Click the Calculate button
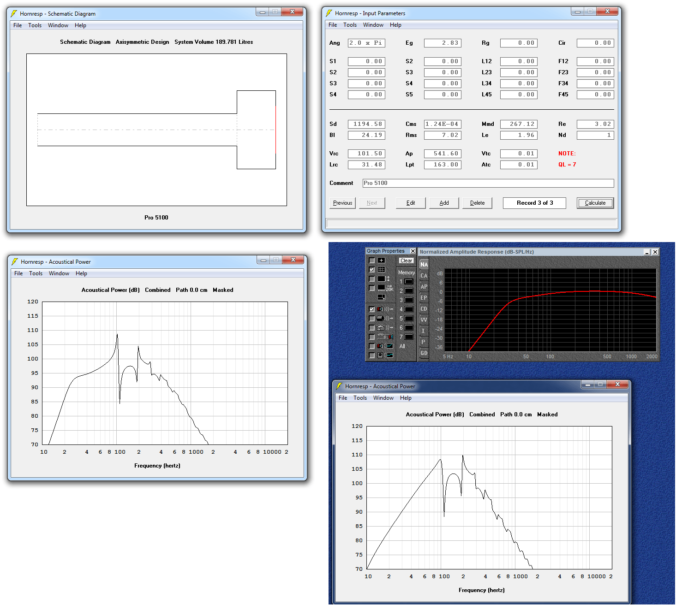 point(595,203)
